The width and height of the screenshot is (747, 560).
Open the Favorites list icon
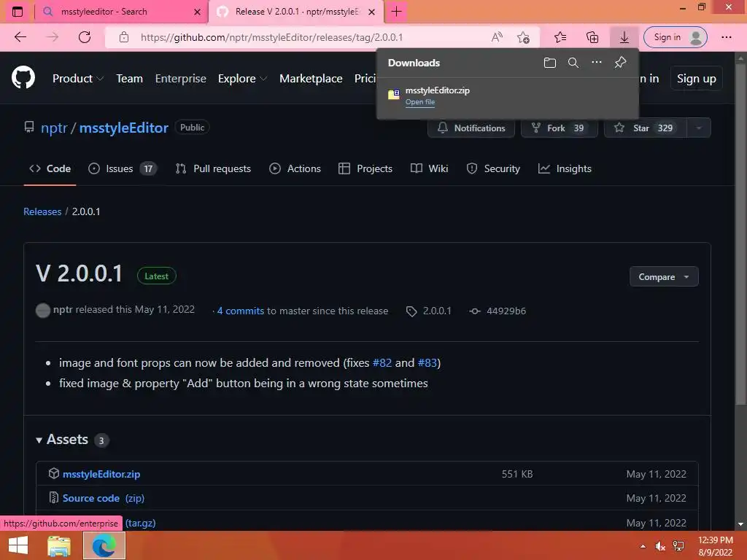560,37
